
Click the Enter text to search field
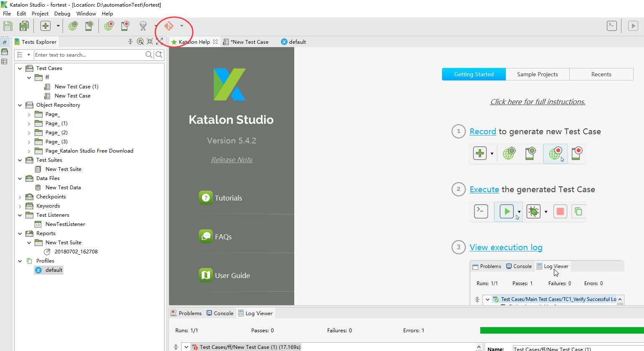pos(89,55)
